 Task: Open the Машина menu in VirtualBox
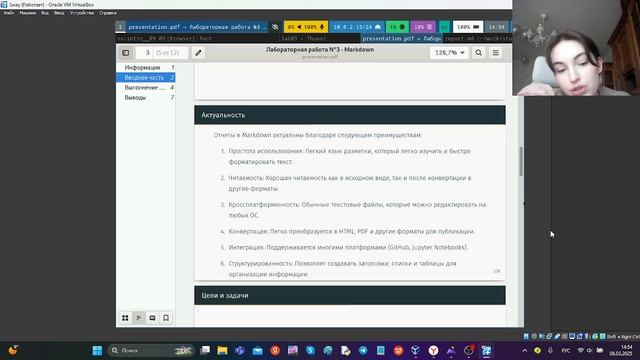pos(28,13)
